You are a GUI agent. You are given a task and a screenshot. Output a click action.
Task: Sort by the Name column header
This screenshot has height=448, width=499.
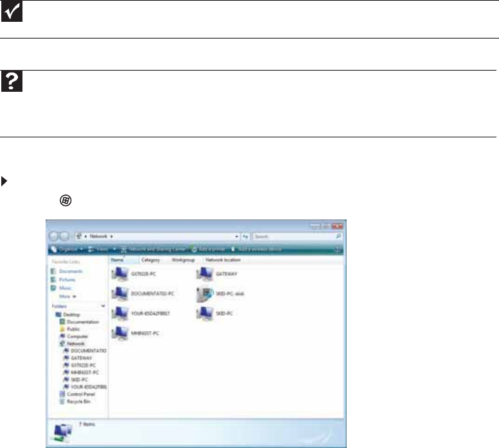124,260
